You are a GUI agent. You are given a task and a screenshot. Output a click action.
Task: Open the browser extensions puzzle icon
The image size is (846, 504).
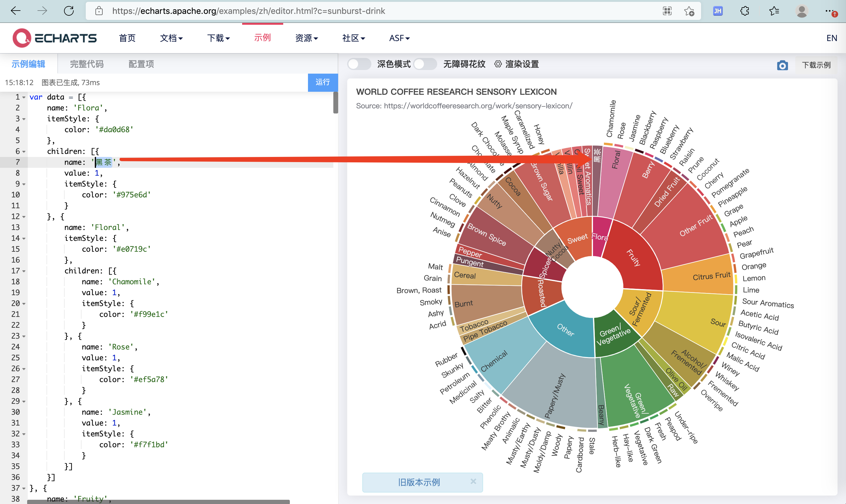(745, 11)
